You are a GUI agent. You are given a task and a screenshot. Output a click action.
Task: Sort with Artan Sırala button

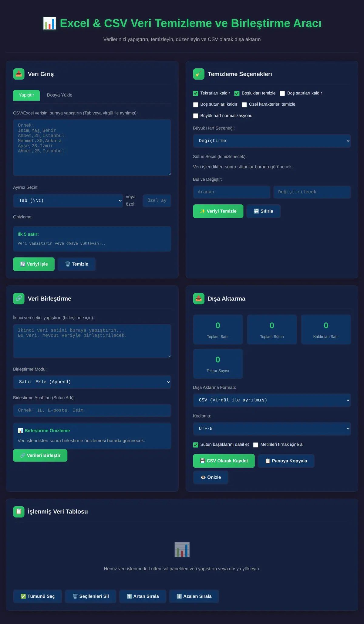pyautogui.click(x=143, y=596)
